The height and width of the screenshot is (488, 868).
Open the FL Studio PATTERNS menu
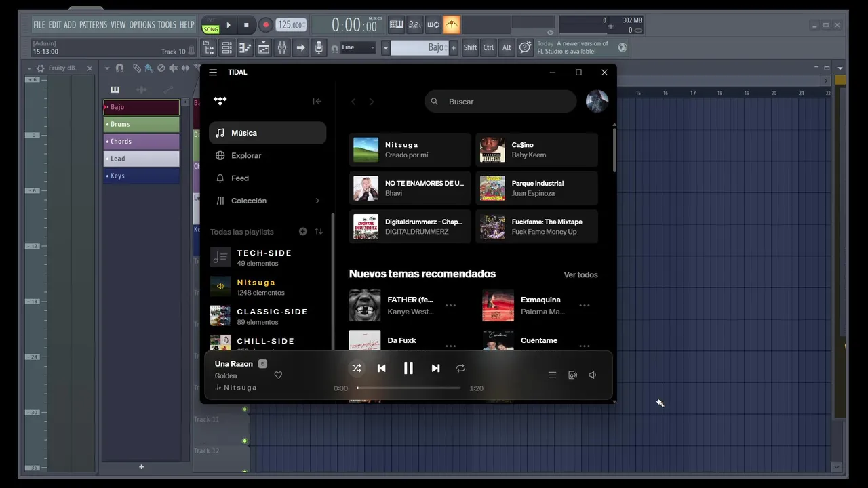point(93,24)
